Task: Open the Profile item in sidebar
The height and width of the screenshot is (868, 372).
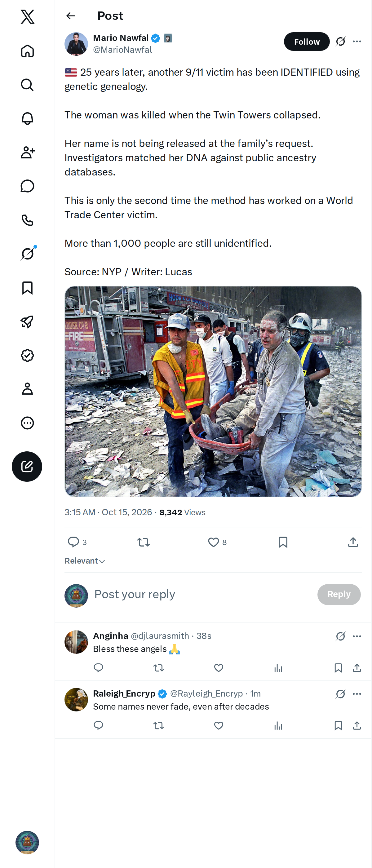Action: click(27, 389)
